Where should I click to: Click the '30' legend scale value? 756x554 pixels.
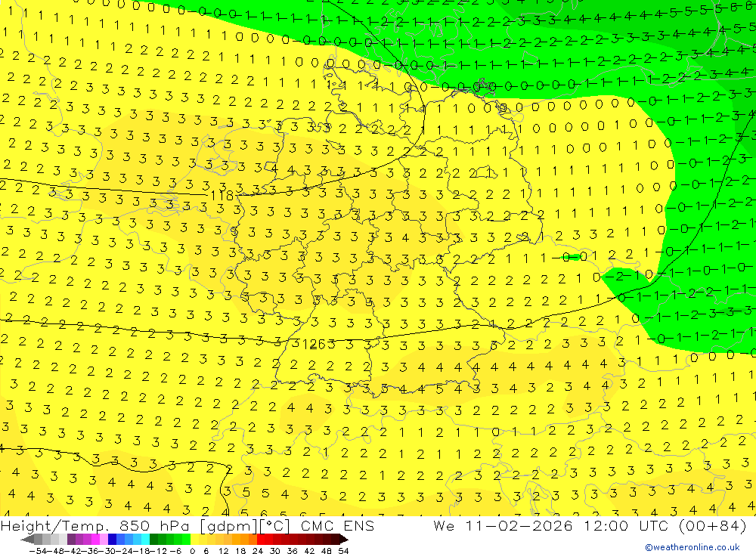click(x=275, y=551)
